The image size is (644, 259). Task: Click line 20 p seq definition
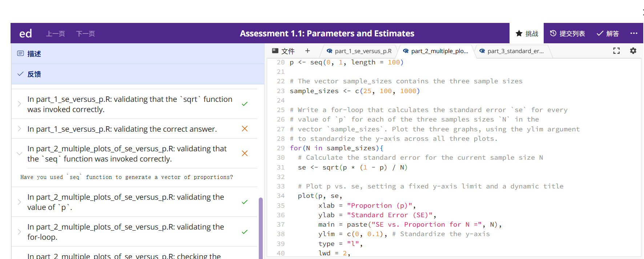click(347, 62)
